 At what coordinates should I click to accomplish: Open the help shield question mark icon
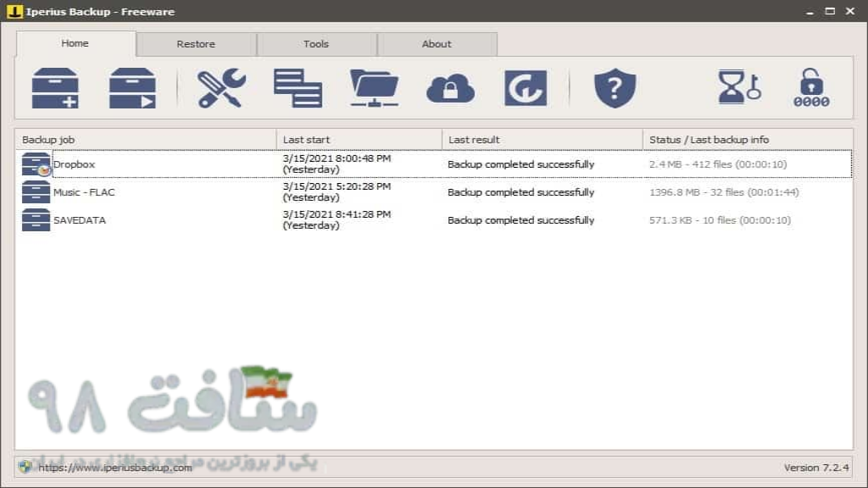click(x=615, y=88)
